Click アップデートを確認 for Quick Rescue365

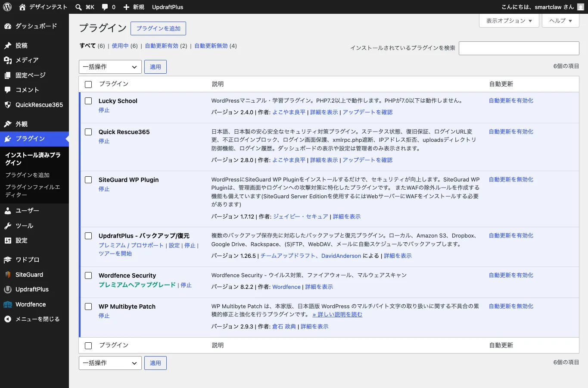[368, 160]
